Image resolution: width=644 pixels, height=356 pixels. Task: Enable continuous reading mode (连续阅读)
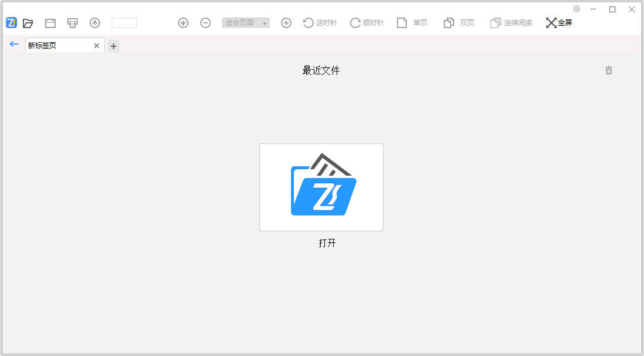coord(511,23)
